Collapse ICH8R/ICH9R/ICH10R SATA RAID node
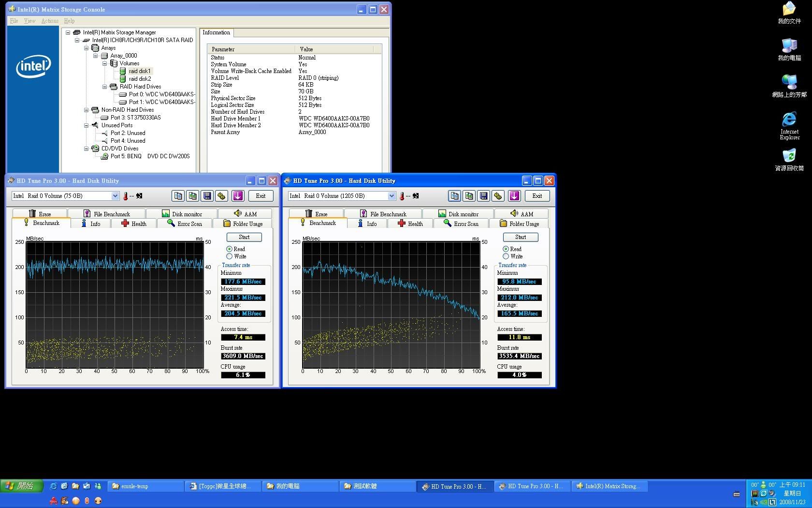Image resolution: width=812 pixels, height=508 pixels. tap(77, 40)
